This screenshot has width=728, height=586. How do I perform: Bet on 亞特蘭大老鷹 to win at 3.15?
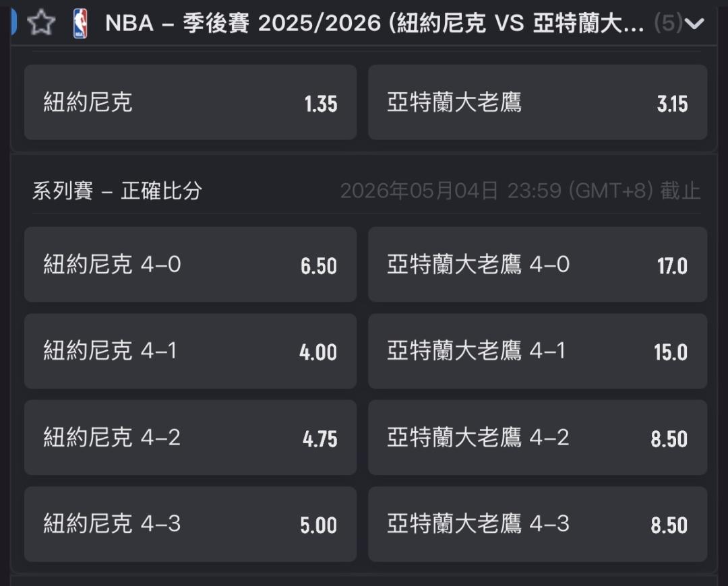[x=537, y=102]
